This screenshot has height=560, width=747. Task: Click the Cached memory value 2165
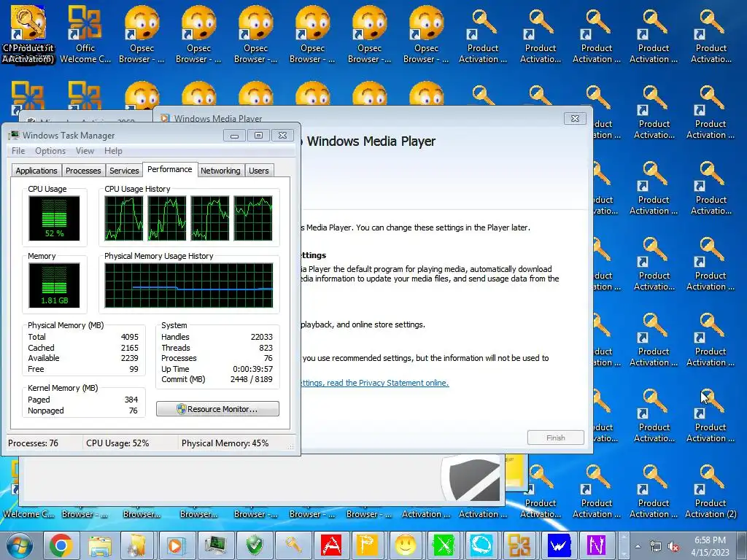(x=130, y=348)
